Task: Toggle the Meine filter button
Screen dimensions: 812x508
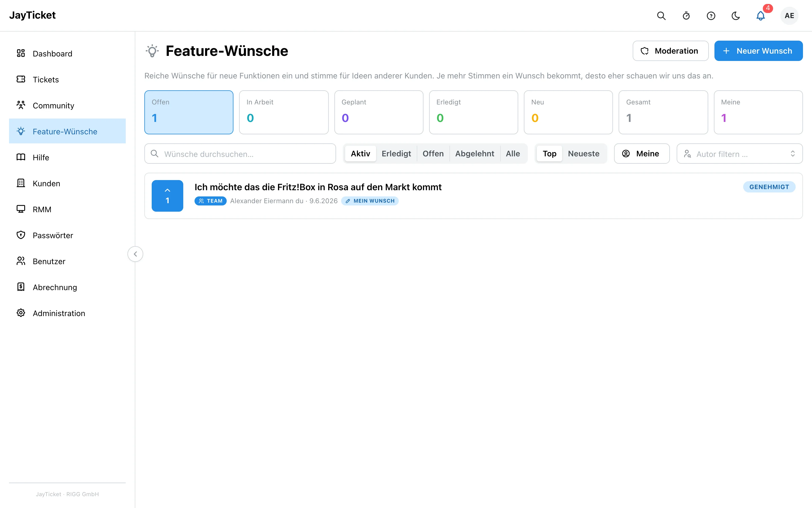Action: (641, 154)
